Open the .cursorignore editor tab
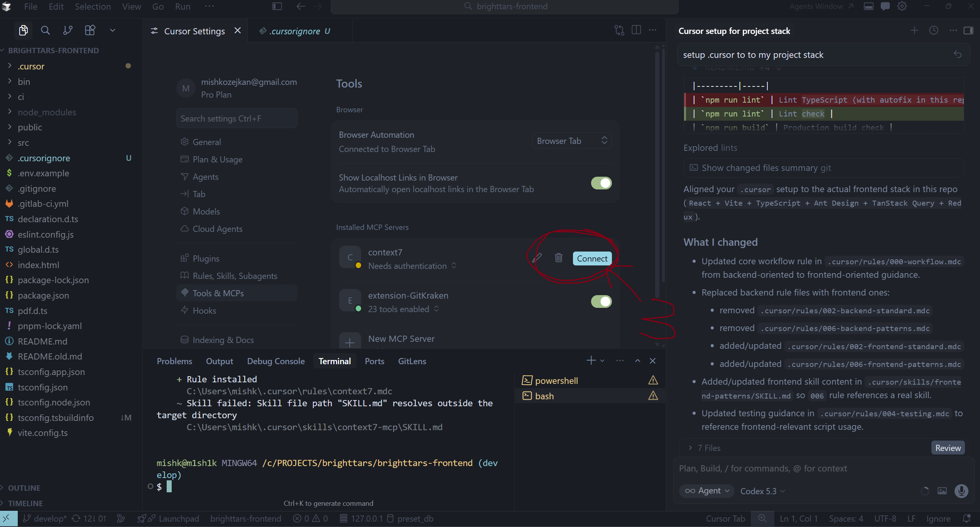 (300, 31)
